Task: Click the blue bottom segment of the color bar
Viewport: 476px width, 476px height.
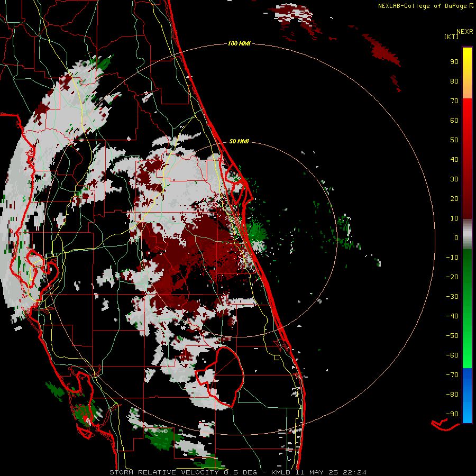Action: pos(467,395)
